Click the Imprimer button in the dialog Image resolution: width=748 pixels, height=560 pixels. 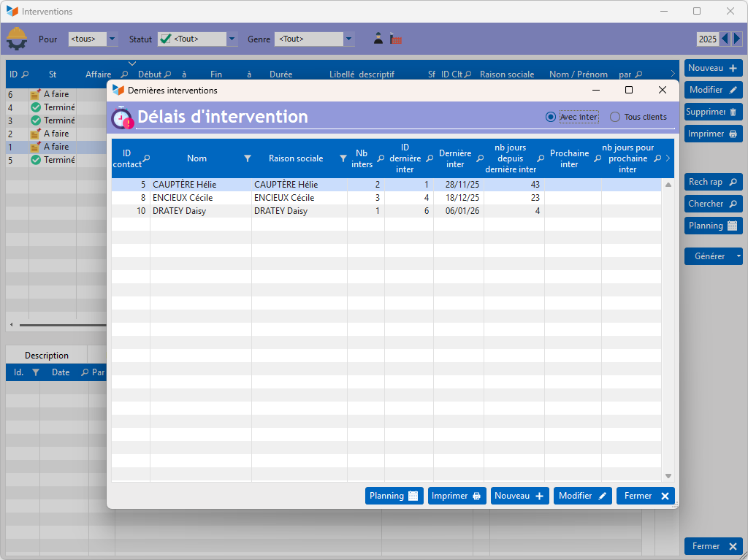click(x=457, y=496)
